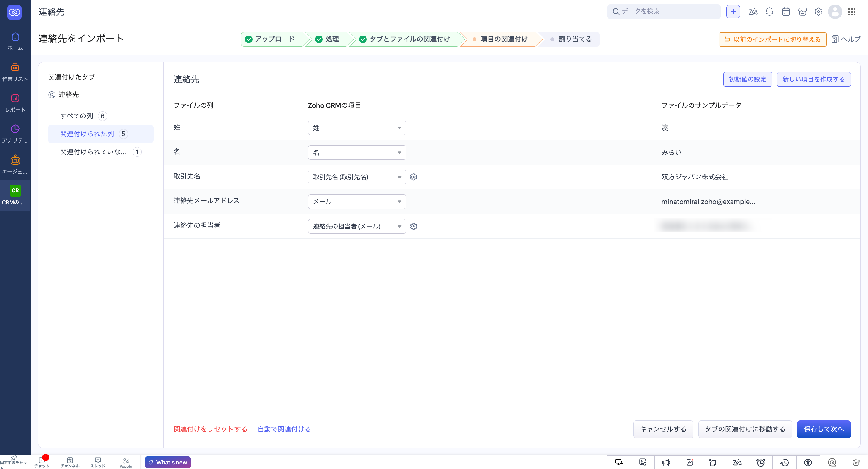The width and height of the screenshot is (868, 469).
Task: Click the plus create-new button
Action: pos(733,12)
